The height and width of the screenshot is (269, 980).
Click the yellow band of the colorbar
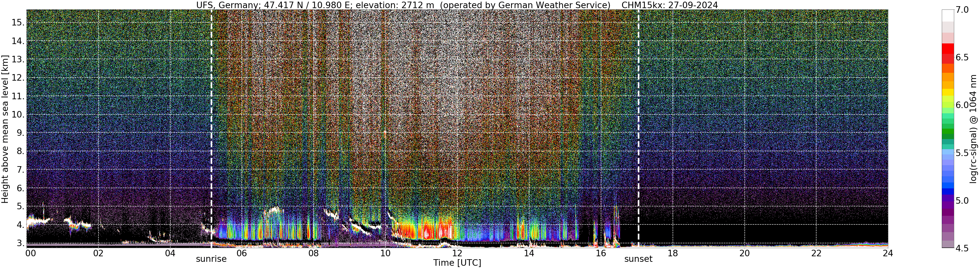coord(948,92)
